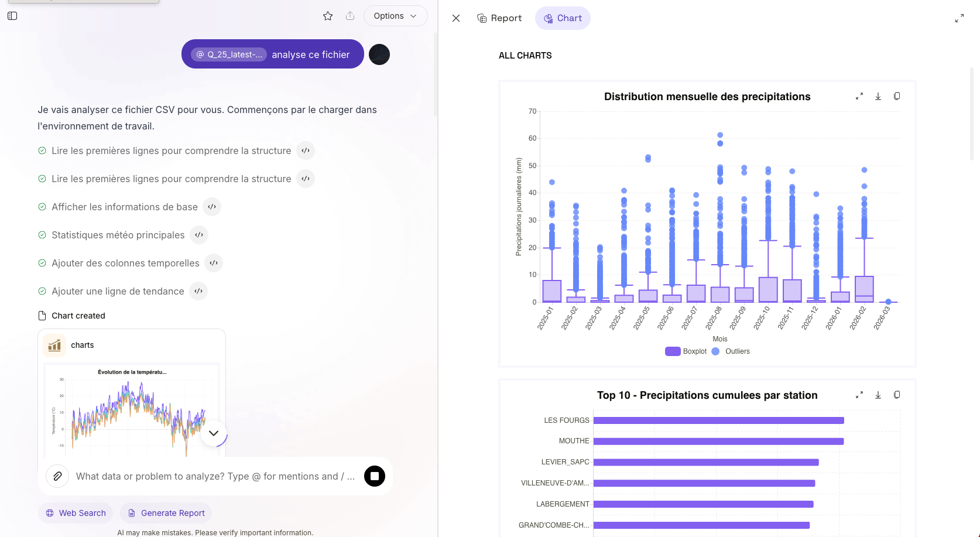The height and width of the screenshot is (537, 980).
Task: Click the Generate Report button
Action: [x=166, y=513]
